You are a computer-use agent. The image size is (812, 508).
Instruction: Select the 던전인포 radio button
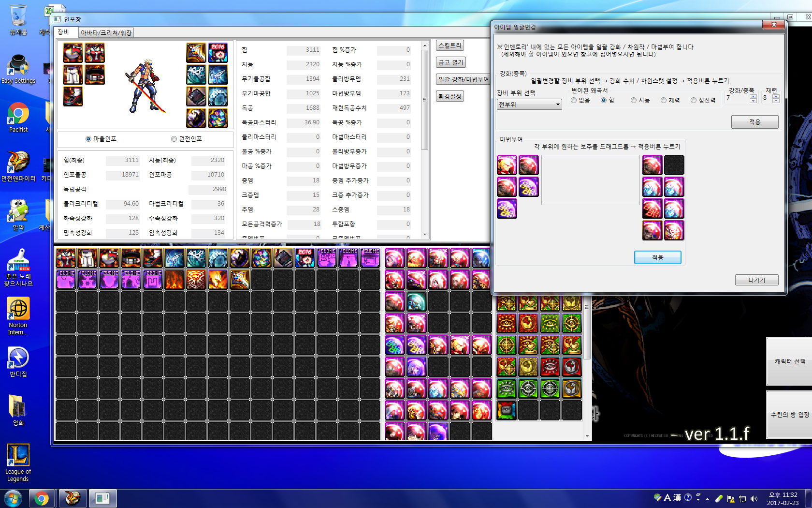click(x=174, y=139)
